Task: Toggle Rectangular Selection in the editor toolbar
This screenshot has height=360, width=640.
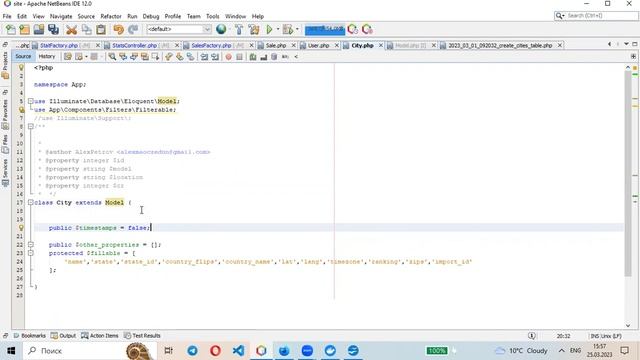Action: (x=155, y=57)
